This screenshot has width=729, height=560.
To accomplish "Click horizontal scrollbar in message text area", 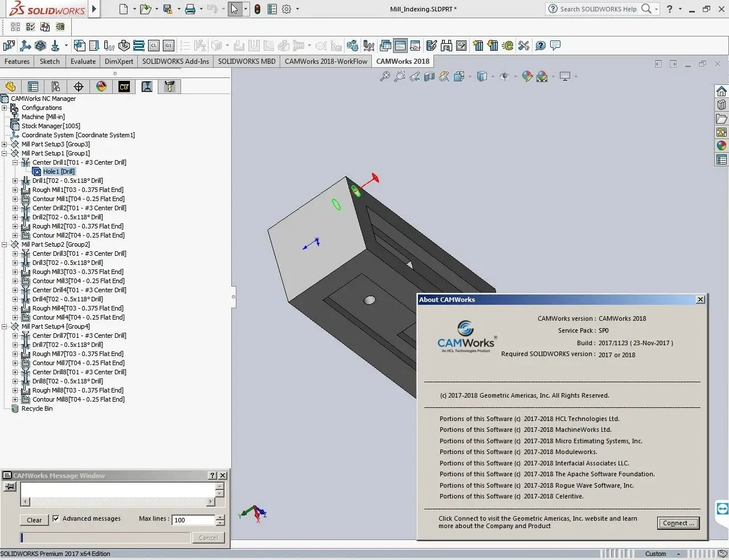I will [118, 502].
